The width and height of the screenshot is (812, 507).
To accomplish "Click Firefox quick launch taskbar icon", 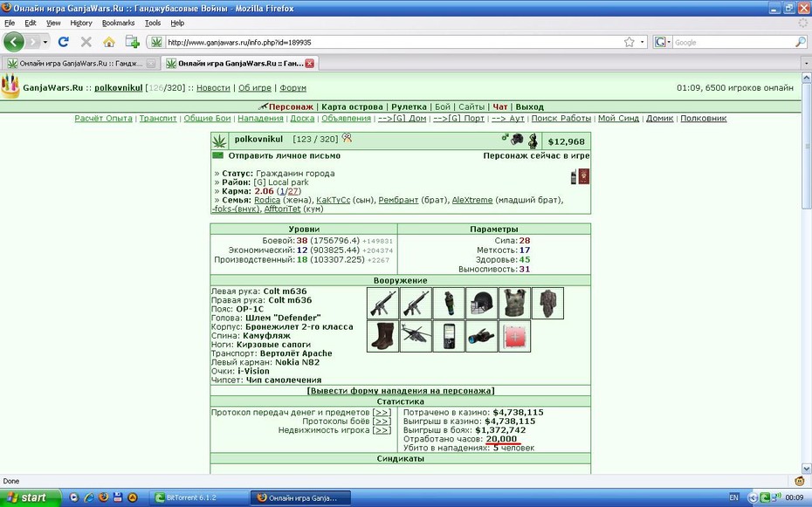I will pos(103,497).
